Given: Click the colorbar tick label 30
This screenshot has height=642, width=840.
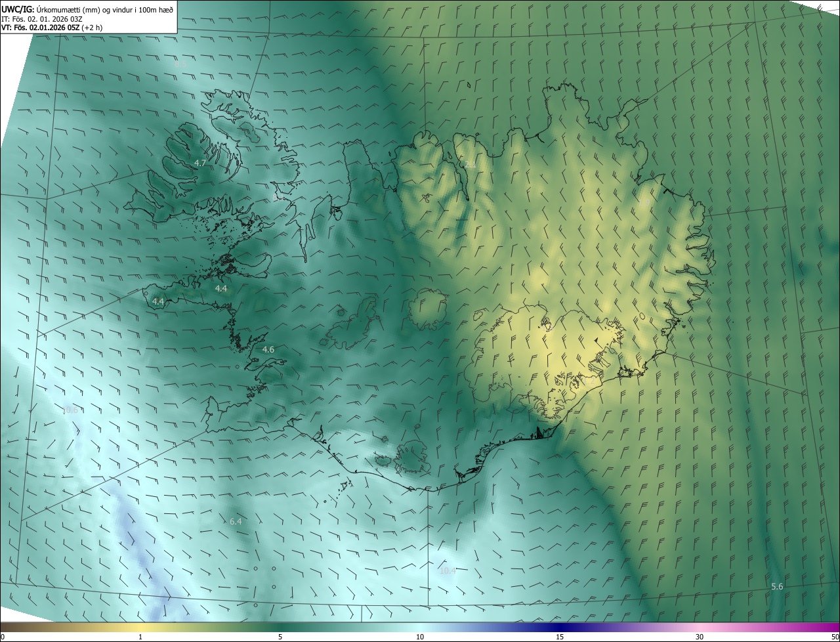Looking at the screenshot, I should point(700,637).
